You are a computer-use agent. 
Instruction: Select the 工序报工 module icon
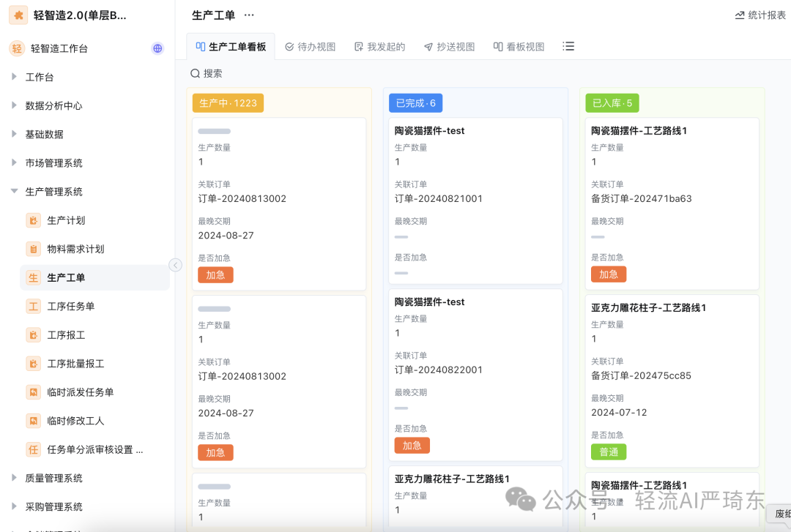[x=33, y=334]
